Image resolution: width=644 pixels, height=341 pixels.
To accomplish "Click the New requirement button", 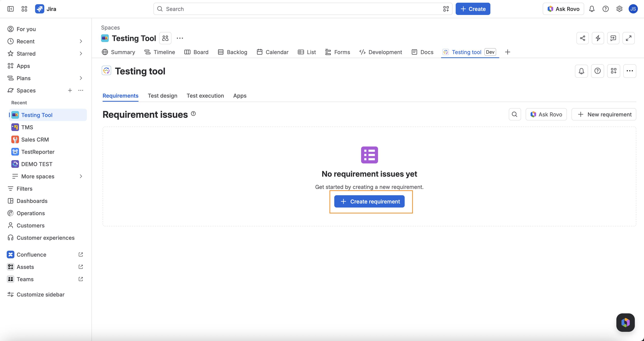I will (x=604, y=114).
